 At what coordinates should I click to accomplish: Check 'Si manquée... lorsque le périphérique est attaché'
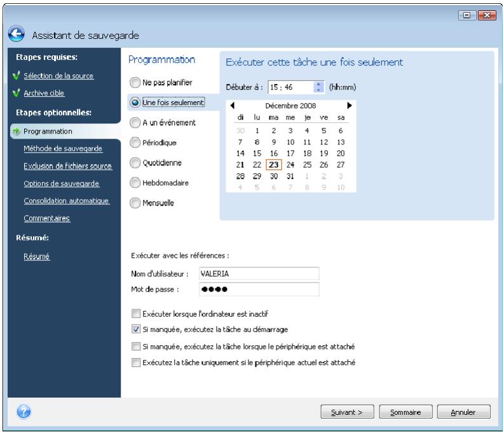tap(136, 347)
